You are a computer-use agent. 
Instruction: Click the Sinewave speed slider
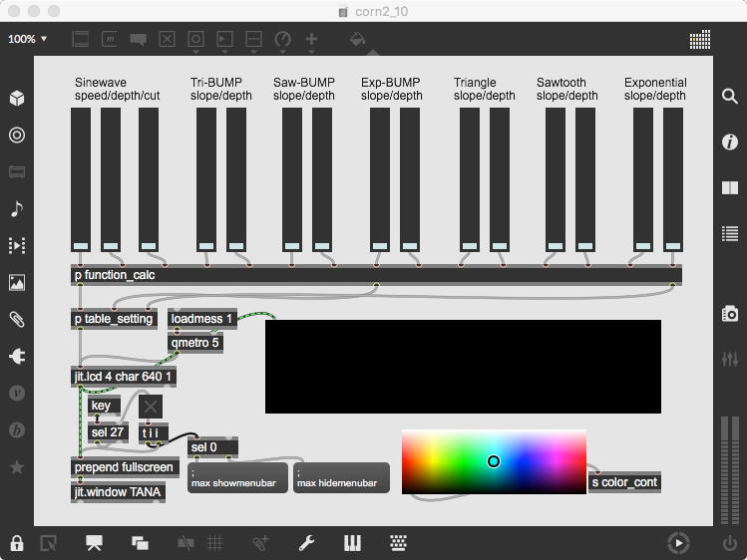(81, 179)
